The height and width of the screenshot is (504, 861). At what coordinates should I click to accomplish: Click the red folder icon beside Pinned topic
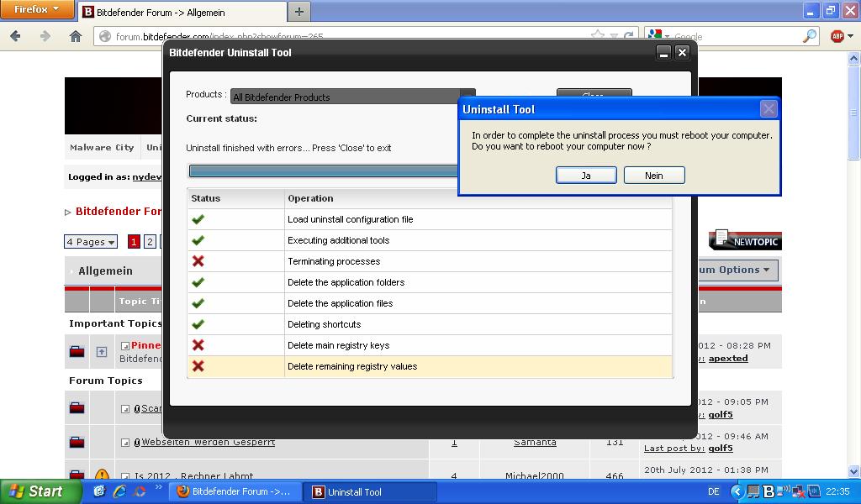(x=77, y=351)
